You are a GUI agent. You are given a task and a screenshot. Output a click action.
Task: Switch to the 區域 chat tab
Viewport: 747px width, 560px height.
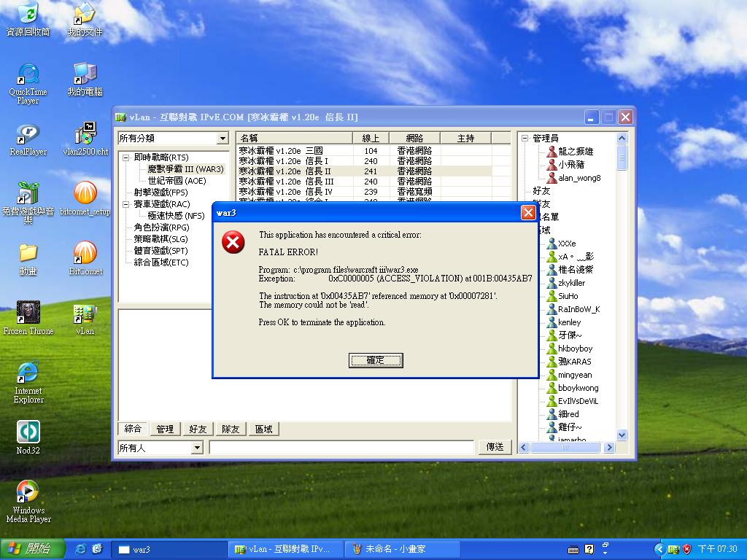pyautogui.click(x=263, y=429)
